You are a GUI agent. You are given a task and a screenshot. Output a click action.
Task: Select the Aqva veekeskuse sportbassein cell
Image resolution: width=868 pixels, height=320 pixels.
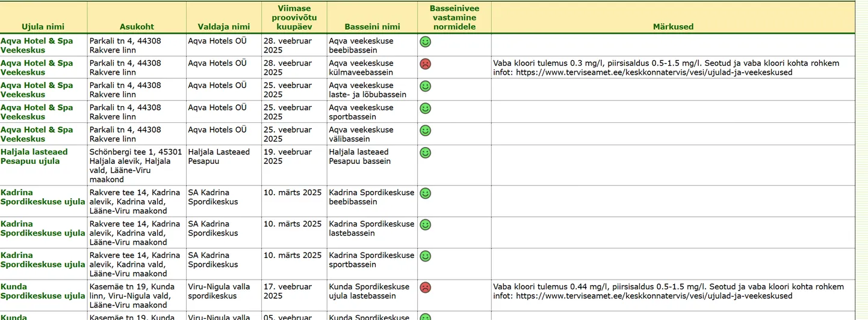coord(372,112)
